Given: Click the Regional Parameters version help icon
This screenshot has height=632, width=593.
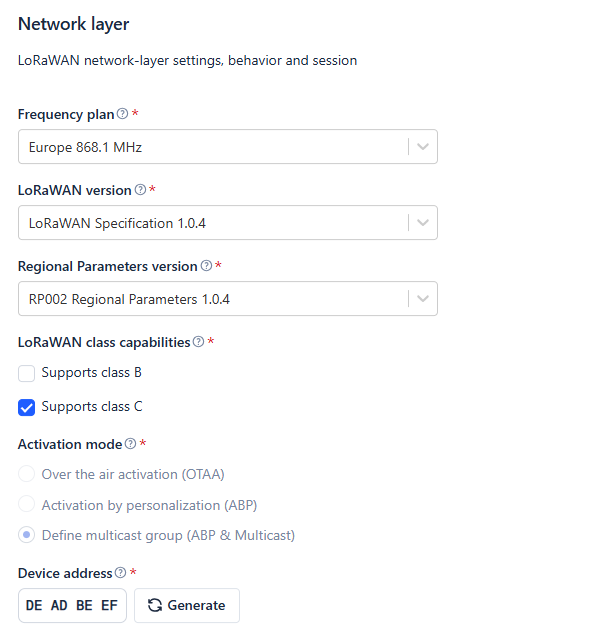Looking at the screenshot, I should [x=206, y=266].
